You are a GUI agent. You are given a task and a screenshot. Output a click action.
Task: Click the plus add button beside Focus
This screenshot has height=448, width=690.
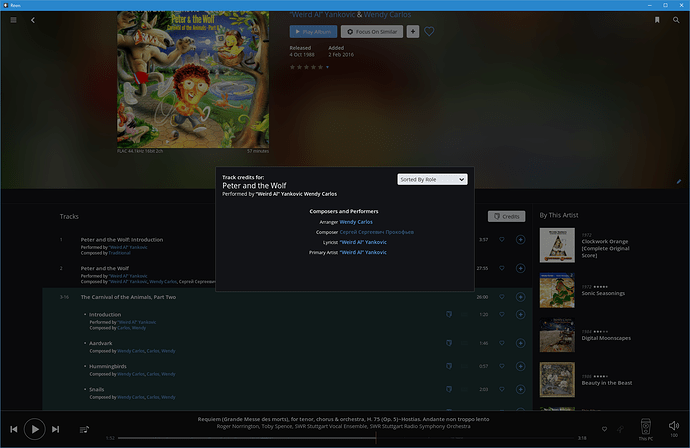pos(413,32)
